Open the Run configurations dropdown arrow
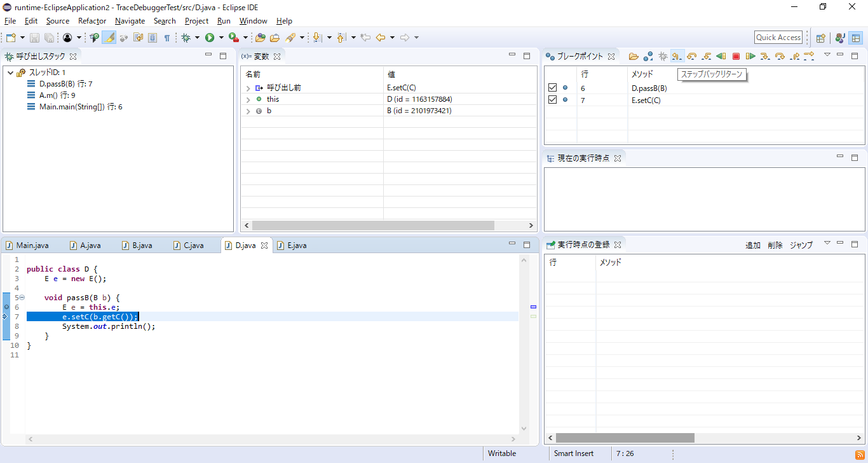 (x=221, y=38)
